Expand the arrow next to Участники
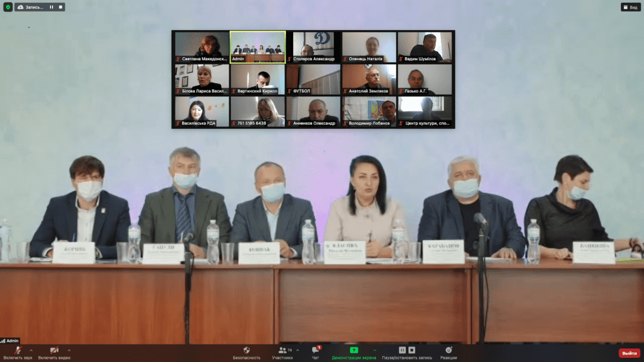This screenshot has height=362, width=644. pos(297,350)
